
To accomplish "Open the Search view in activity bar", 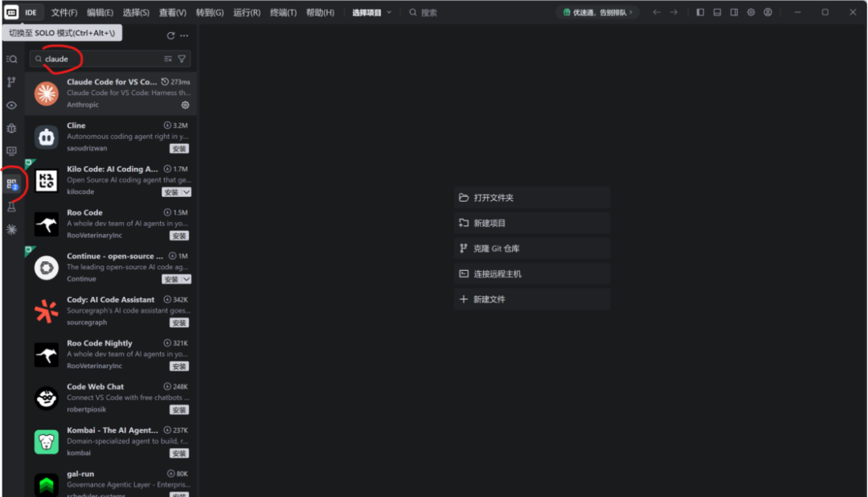I will pos(11,59).
